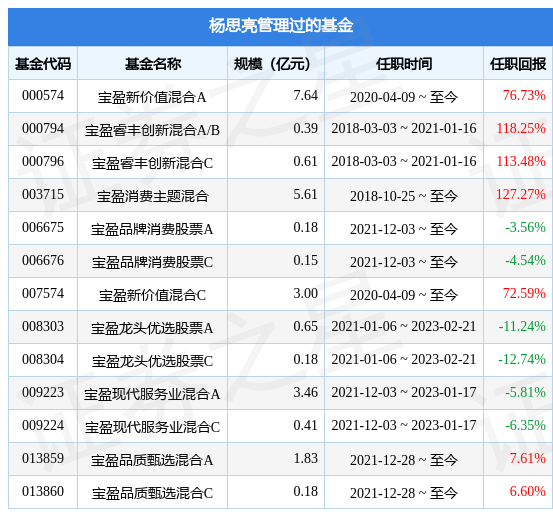Click the 6.60% return value

click(x=528, y=491)
